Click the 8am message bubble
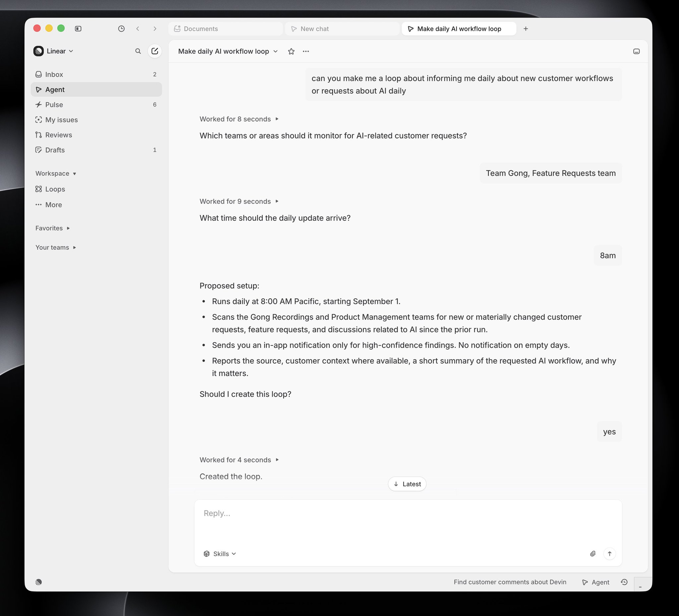 click(608, 255)
